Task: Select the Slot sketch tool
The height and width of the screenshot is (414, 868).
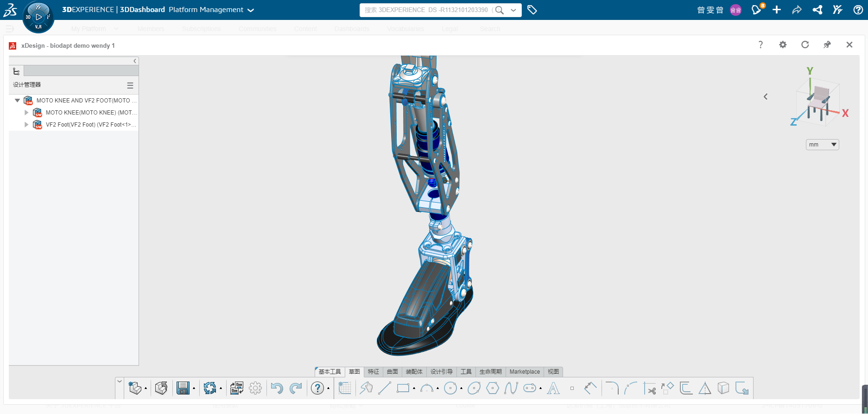Action: (530, 388)
